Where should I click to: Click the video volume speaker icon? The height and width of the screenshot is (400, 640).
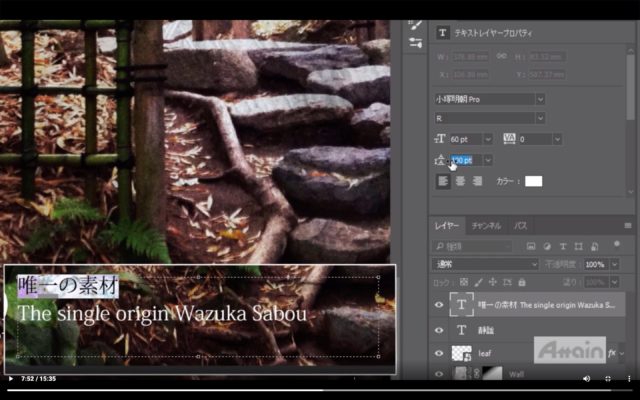tap(587, 379)
